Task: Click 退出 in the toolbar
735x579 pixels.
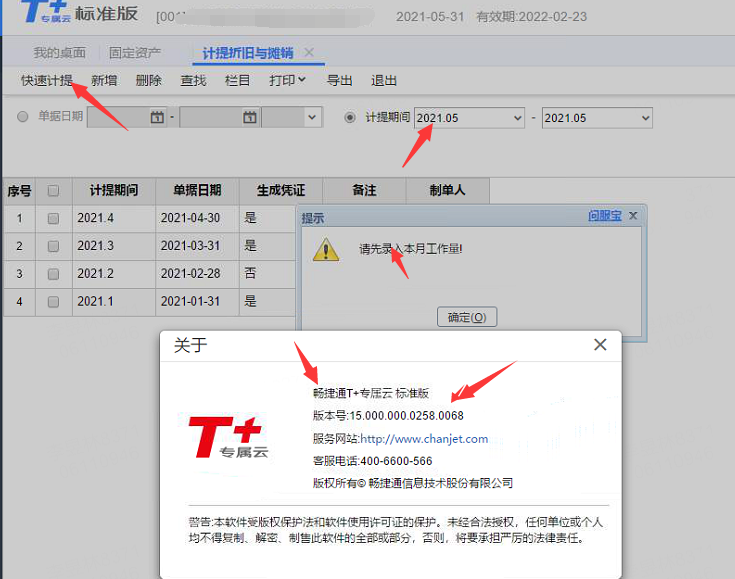Action: [x=384, y=81]
